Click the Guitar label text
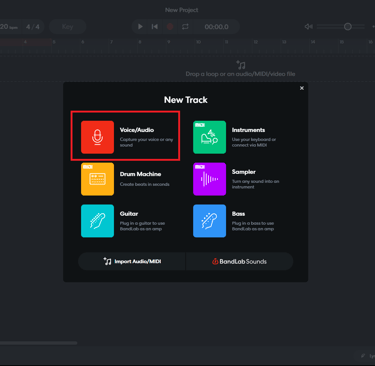Screen dimensions: 375x366 tap(129, 214)
